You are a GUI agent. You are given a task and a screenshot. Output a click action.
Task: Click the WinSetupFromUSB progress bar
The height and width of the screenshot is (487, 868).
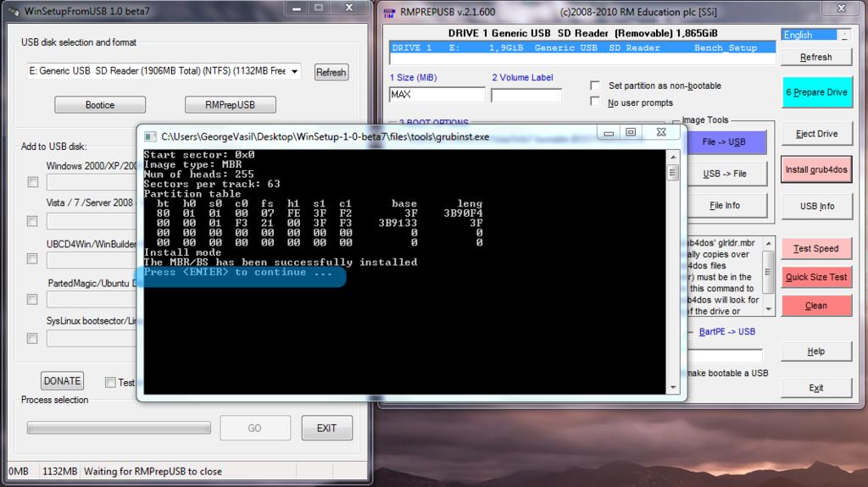[119, 428]
